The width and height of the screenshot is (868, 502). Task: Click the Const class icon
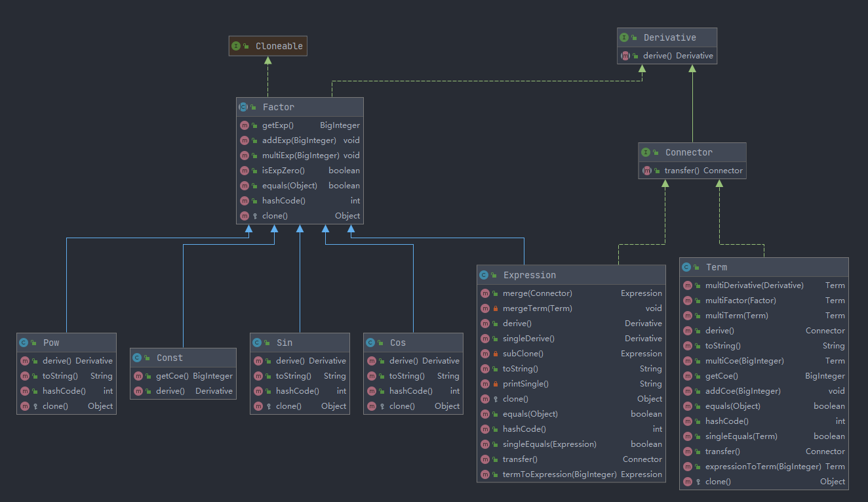(137, 358)
